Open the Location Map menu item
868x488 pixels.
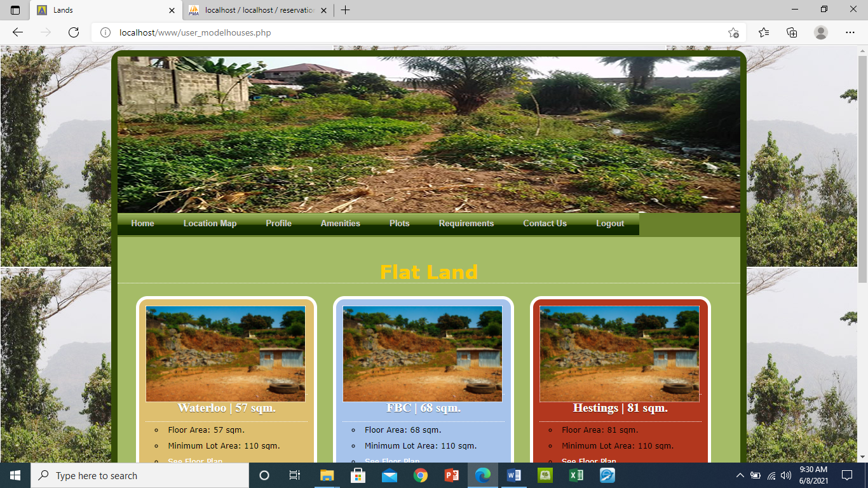210,224
